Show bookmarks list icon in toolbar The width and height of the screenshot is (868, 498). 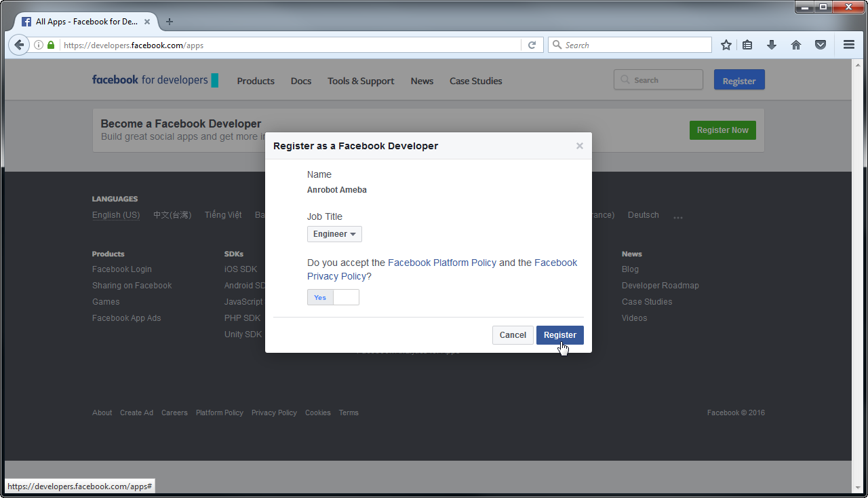pos(747,45)
